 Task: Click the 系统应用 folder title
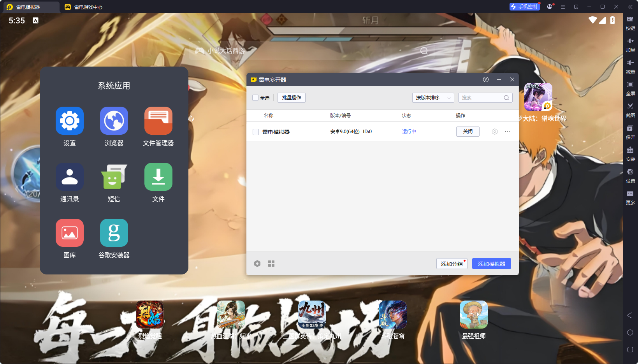click(114, 86)
